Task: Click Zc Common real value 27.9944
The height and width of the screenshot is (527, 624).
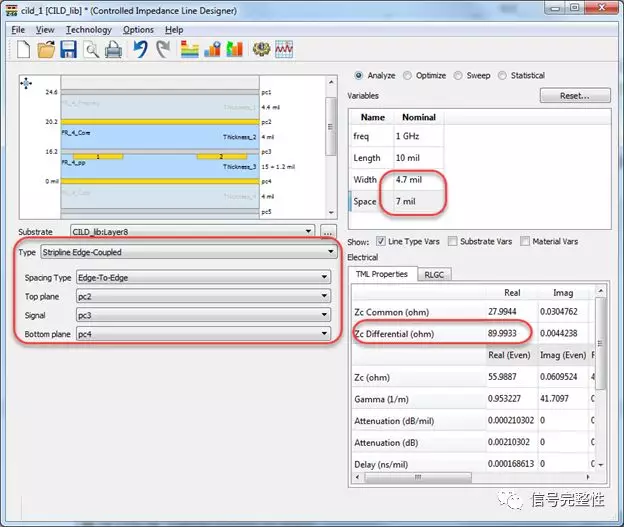Action: [x=502, y=312]
